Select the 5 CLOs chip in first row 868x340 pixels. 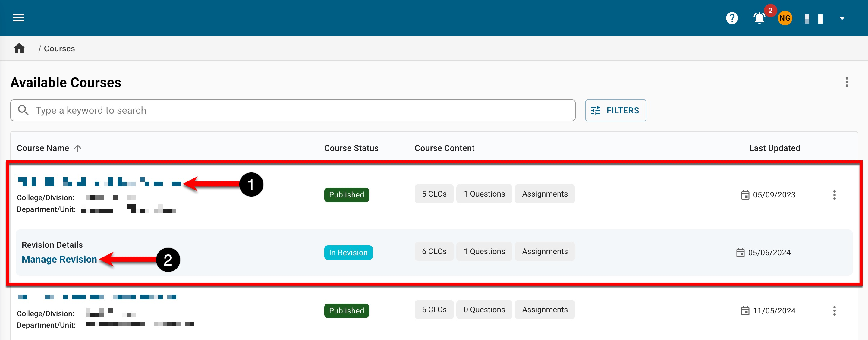(434, 194)
